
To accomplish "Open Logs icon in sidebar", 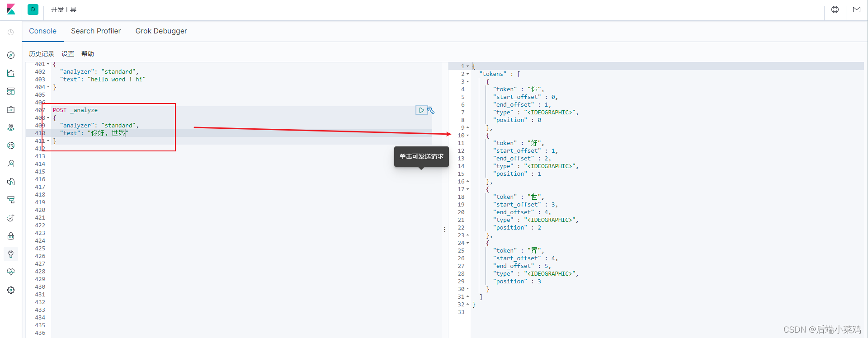I will coord(11,182).
